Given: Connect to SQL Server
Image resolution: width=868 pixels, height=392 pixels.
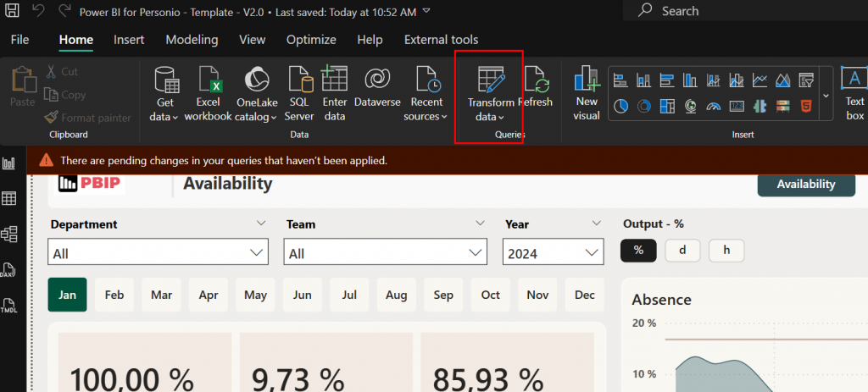Looking at the screenshot, I should click(299, 93).
